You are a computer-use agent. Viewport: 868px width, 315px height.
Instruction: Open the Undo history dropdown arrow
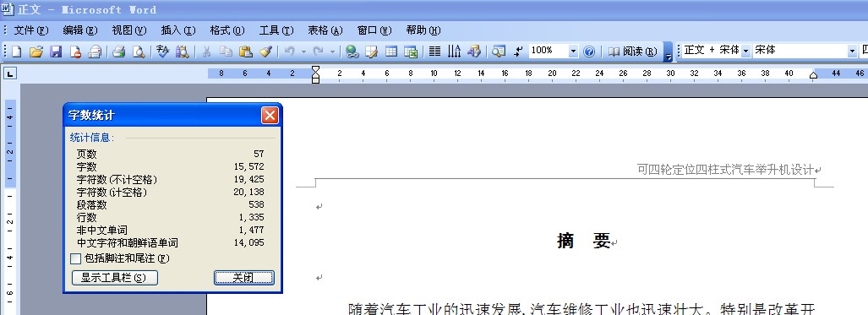point(303,52)
